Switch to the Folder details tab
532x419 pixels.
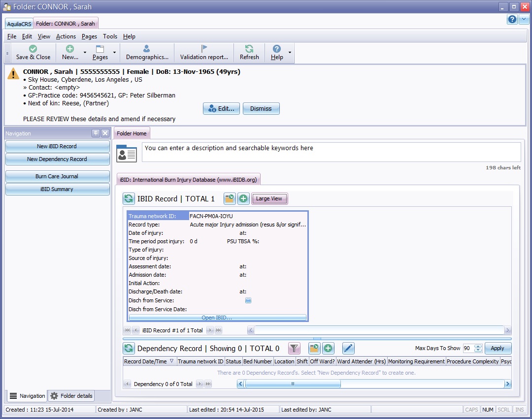[x=71, y=396]
